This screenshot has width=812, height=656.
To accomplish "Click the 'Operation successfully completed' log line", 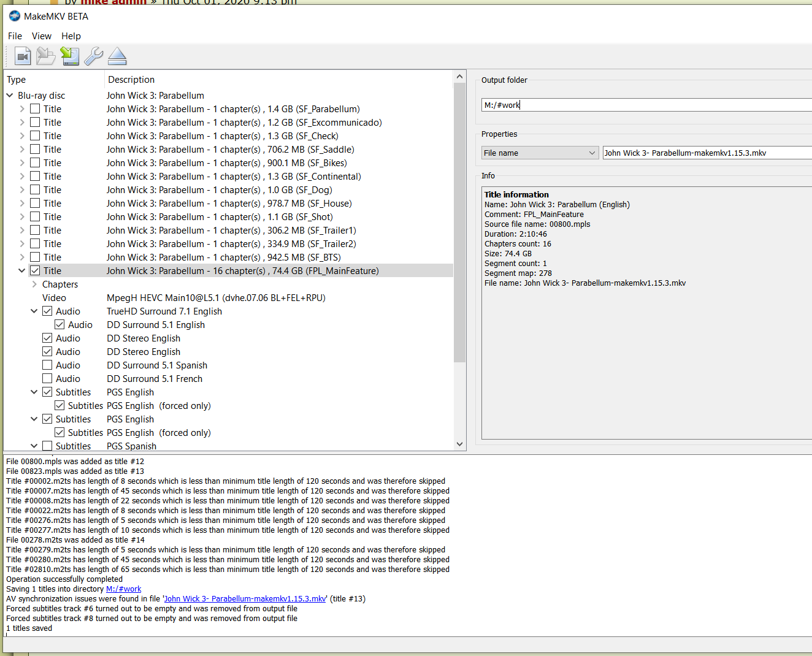I will click(x=64, y=579).
